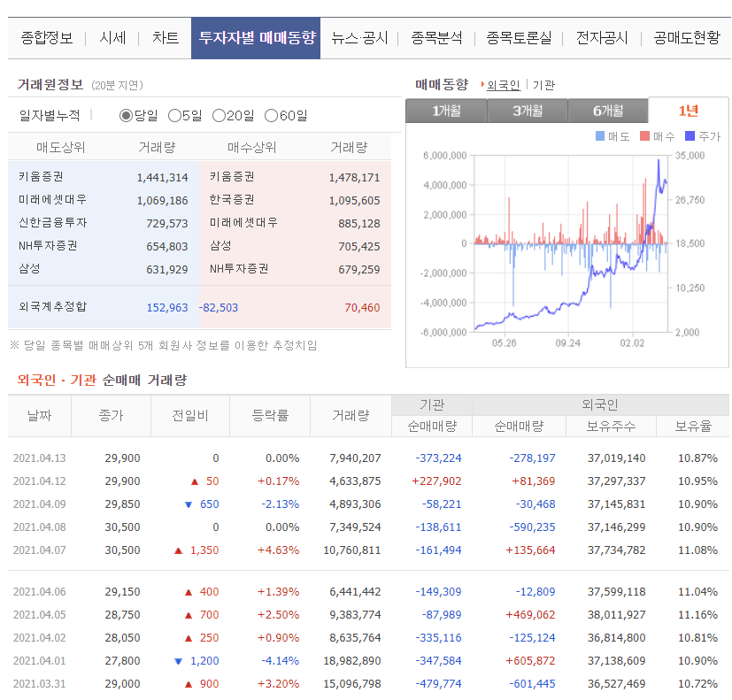The height and width of the screenshot is (700, 732).
Task: Click the red 매수 legend swatch
Action: pos(644,135)
